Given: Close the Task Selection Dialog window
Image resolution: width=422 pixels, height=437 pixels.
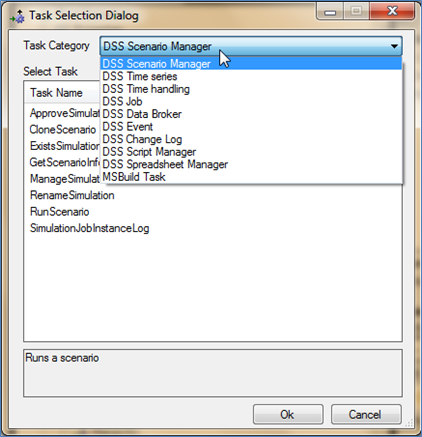Looking at the screenshot, I should [x=392, y=12].
